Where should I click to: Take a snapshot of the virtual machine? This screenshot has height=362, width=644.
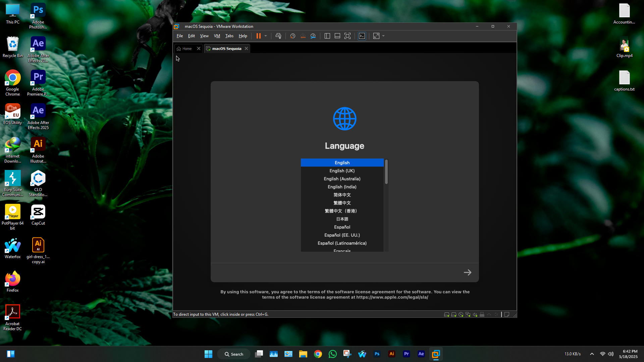[x=292, y=36]
